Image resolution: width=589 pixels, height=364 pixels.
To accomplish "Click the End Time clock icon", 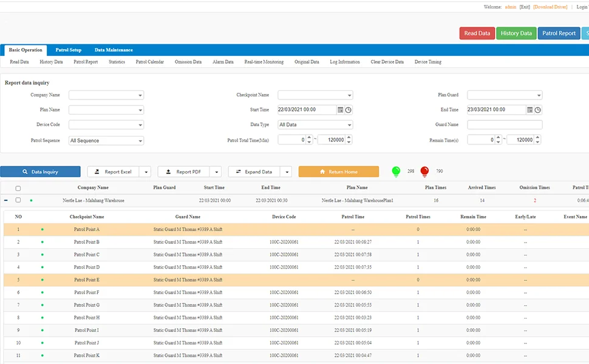I will [538, 110].
